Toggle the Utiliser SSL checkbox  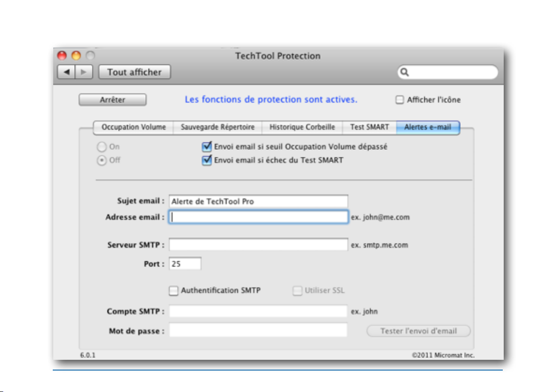[x=297, y=291]
